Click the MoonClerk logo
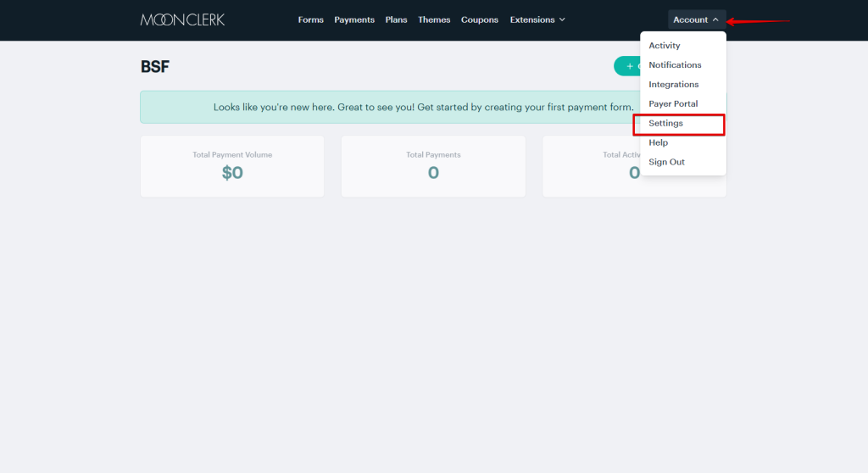Image resolution: width=868 pixels, height=473 pixels. pyautogui.click(x=182, y=19)
